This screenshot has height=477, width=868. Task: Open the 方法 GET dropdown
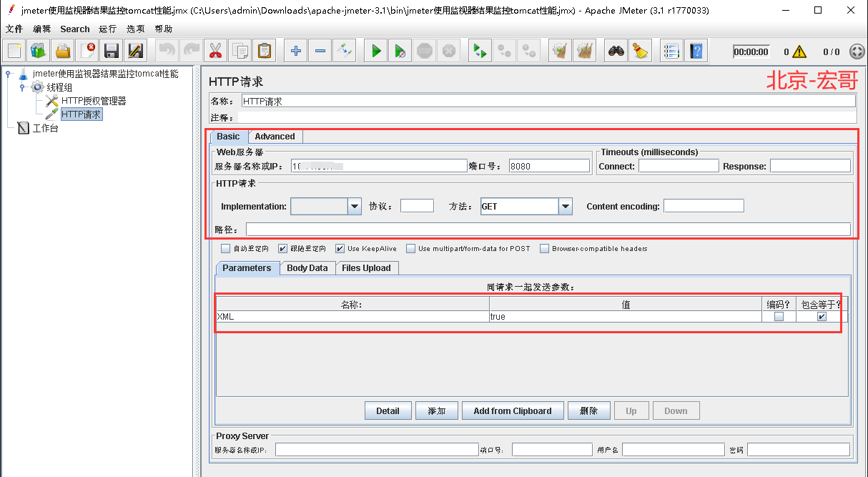pos(566,206)
